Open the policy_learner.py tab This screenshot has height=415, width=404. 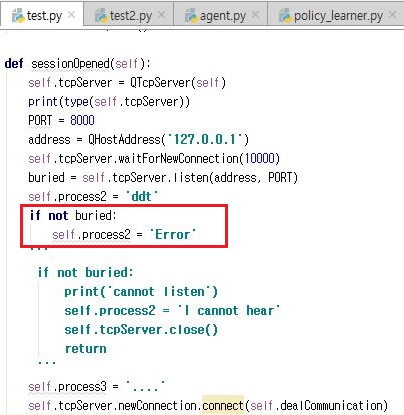point(336,15)
